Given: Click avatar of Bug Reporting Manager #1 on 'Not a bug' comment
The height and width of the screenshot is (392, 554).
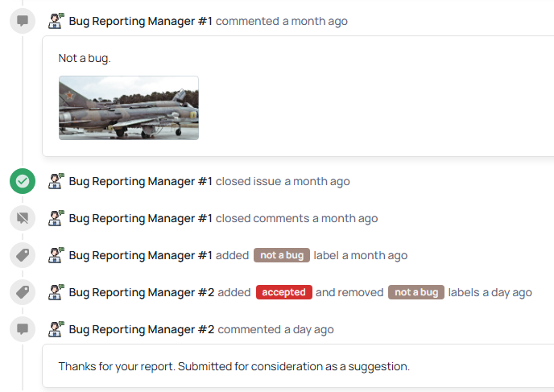Looking at the screenshot, I should (x=56, y=21).
